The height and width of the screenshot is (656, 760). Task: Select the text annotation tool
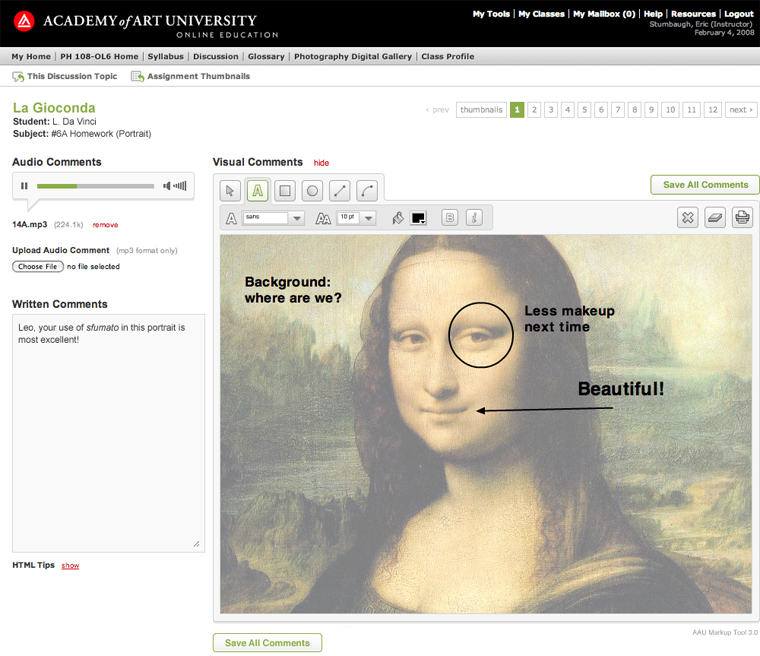tap(258, 190)
